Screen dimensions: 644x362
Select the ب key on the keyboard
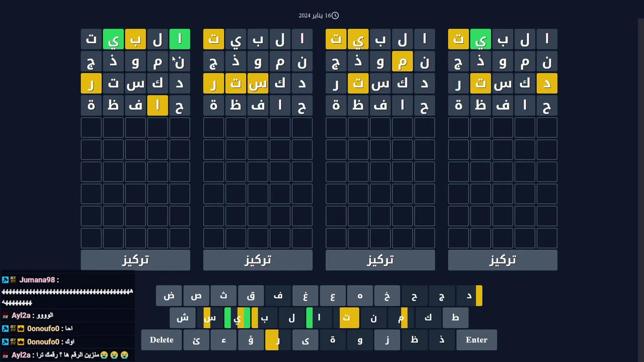pos(264,318)
